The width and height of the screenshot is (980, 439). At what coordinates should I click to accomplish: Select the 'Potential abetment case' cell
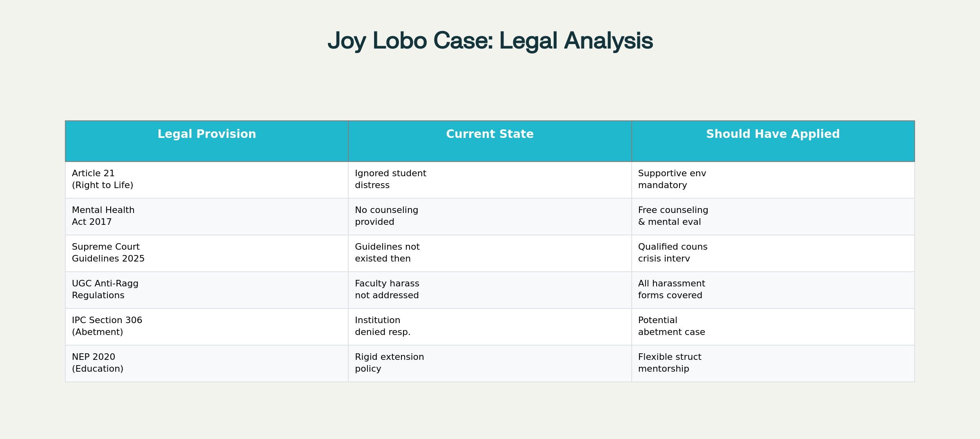(671, 326)
